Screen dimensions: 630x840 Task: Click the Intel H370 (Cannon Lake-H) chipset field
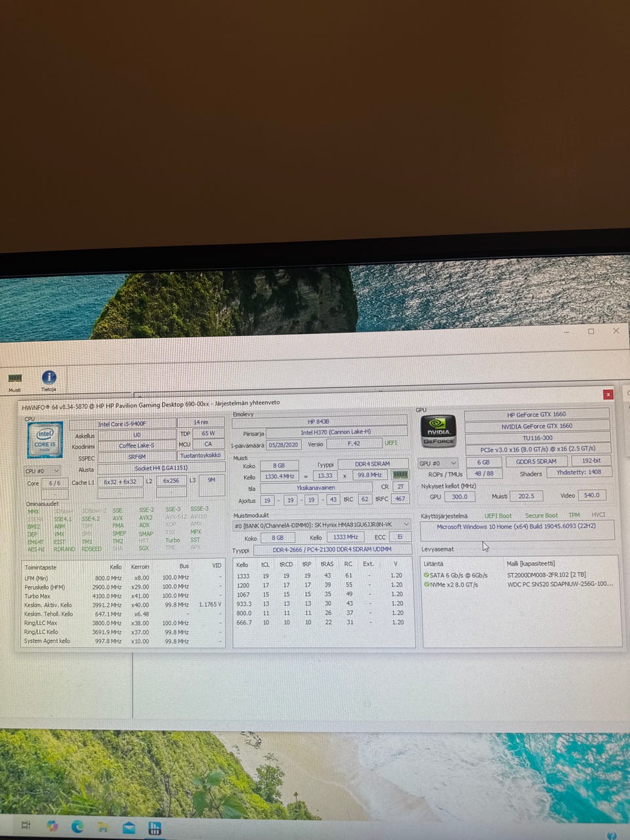(x=336, y=432)
